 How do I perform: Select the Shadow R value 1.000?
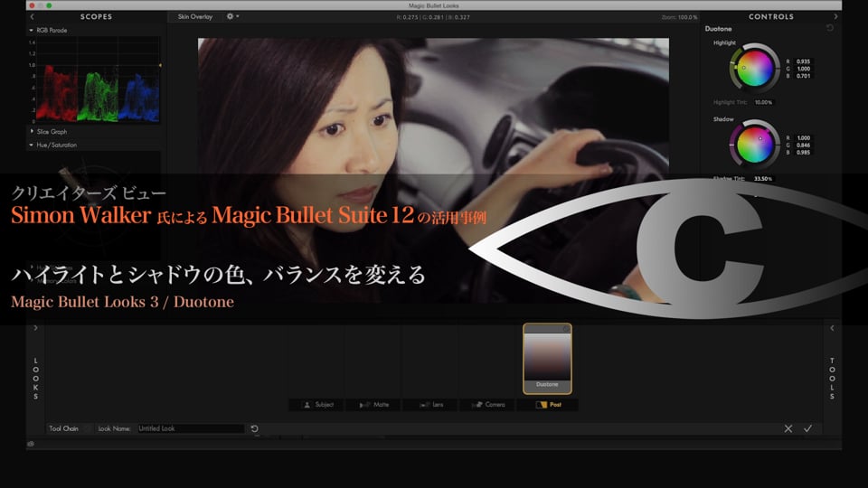[x=803, y=137]
